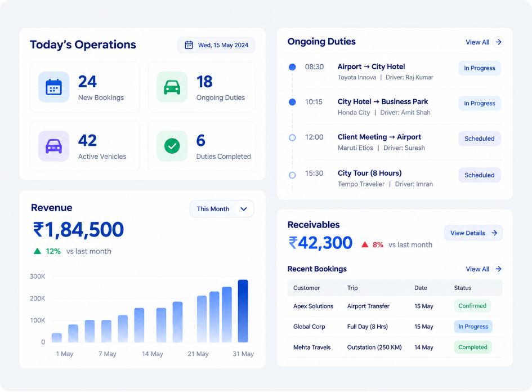Image resolution: width=532 pixels, height=392 pixels.
Task: Click the purple Active Vehicles car icon
Action: (x=53, y=146)
